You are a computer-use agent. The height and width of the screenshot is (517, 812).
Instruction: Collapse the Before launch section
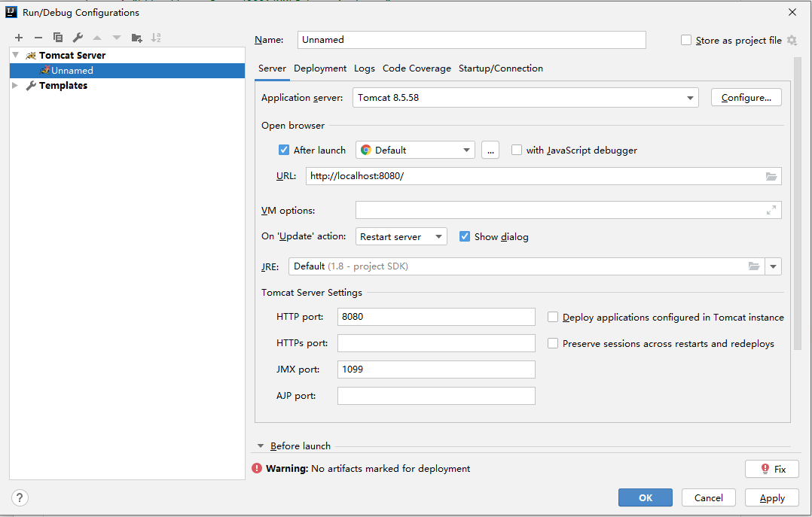261,446
